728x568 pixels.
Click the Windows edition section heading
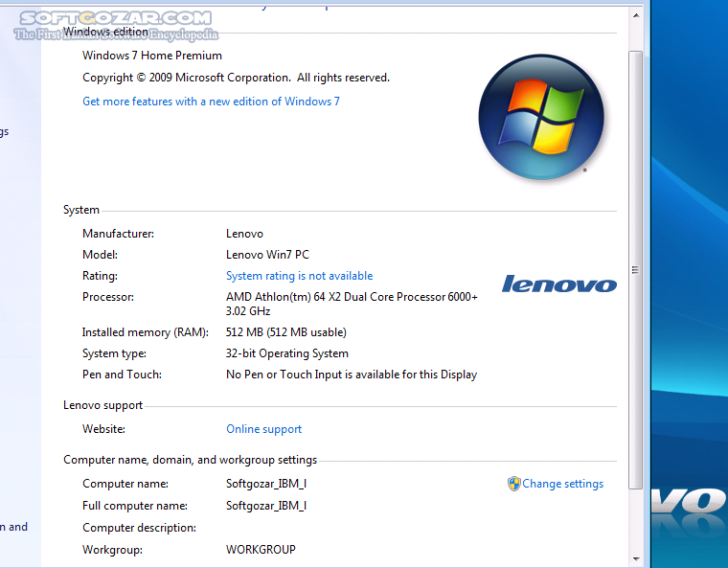(106, 31)
